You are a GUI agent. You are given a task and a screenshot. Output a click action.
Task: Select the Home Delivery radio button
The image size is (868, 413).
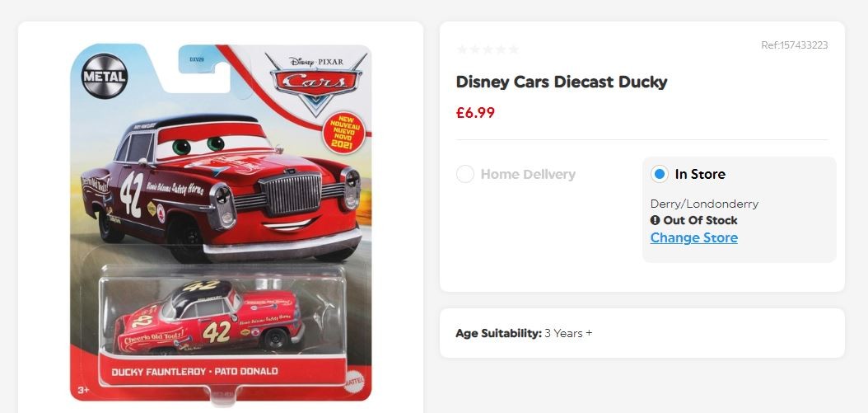[465, 174]
